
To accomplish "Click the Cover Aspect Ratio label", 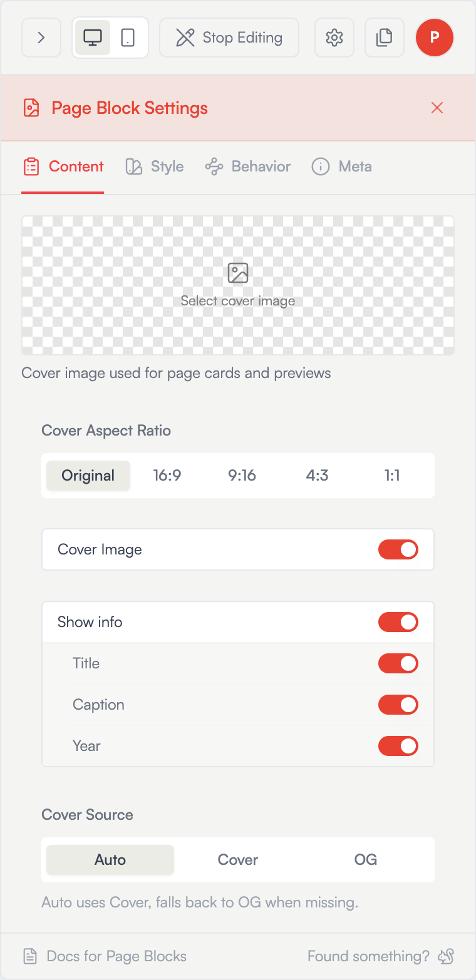I will [x=106, y=431].
